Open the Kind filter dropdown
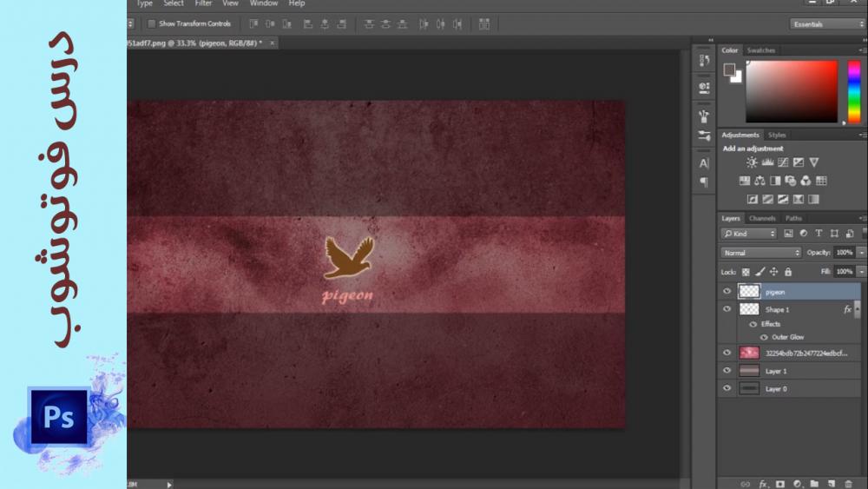Image resolution: width=868 pixels, height=489 pixels. point(748,234)
